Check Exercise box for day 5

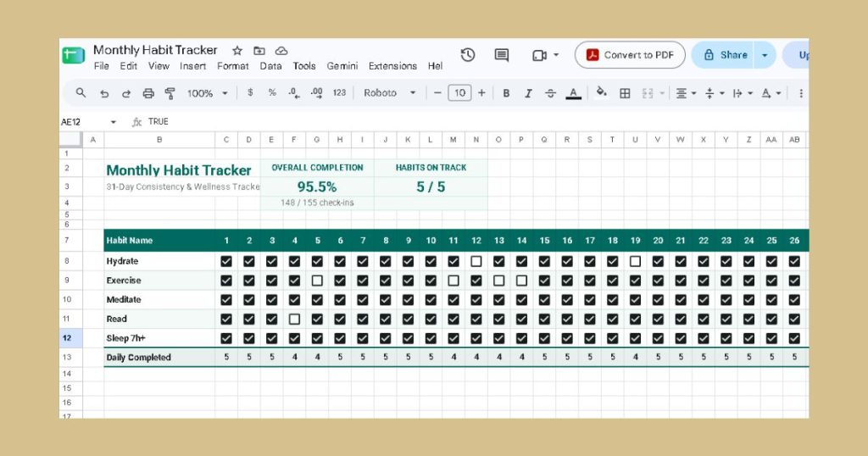(x=317, y=281)
